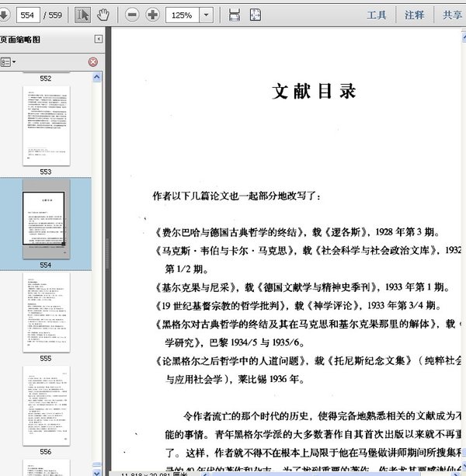This screenshot has height=476, width=466.
Task: Open the 共享 (Share) pane
Action: coord(452,15)
